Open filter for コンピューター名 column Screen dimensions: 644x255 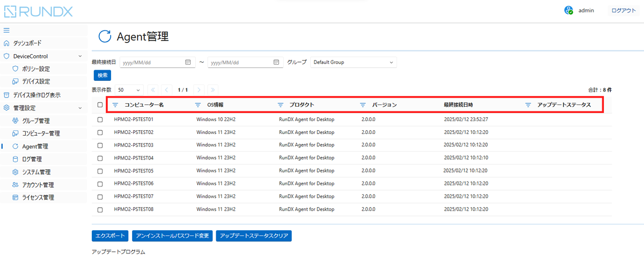(115, 105)
